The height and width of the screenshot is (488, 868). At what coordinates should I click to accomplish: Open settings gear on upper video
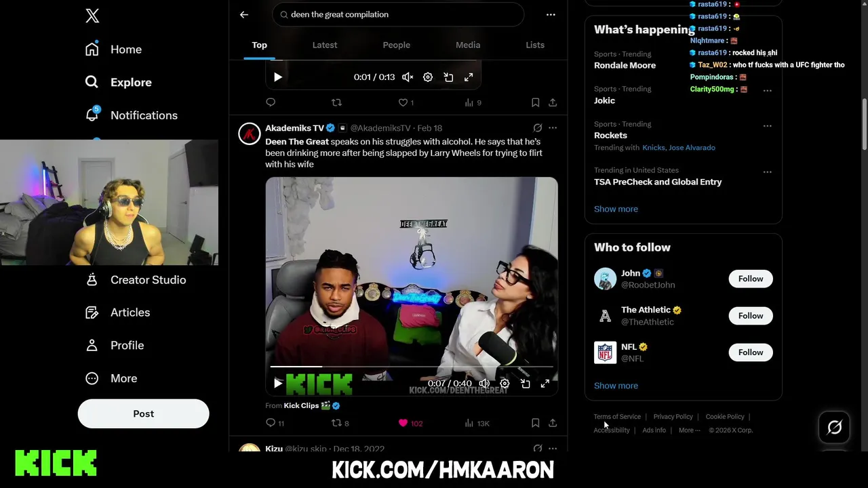pos(428,77)
